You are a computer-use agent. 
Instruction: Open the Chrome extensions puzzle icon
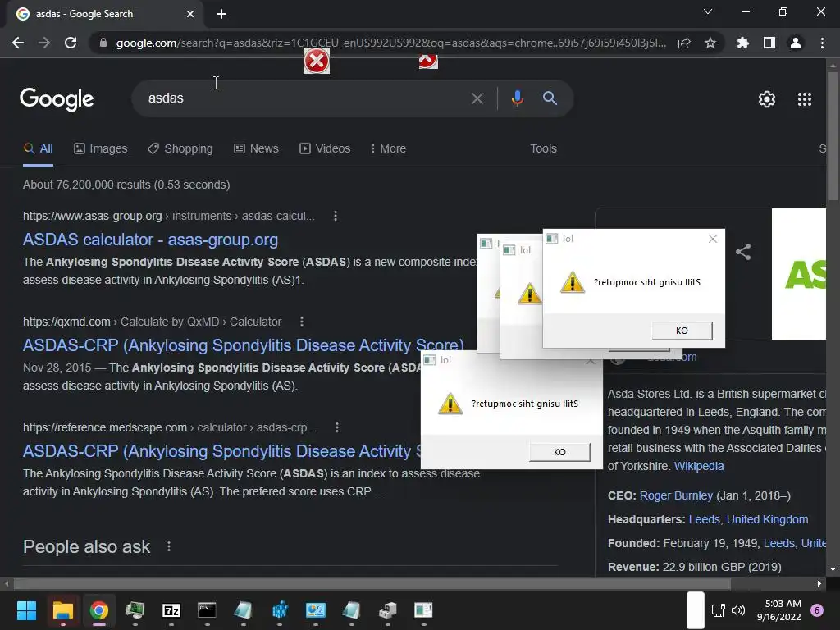point(742,43)
